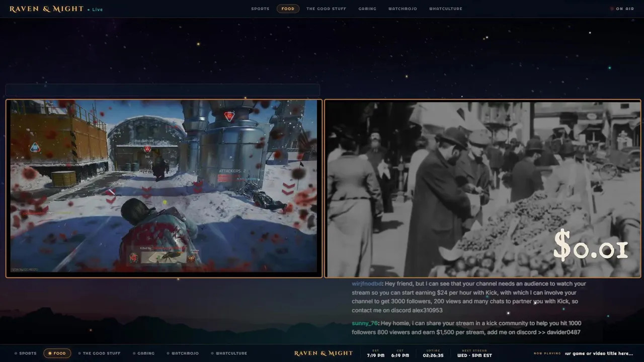Select Gaming in the bottom bar
The width and height of the screenshot is (644, 362).
(143, 353)
